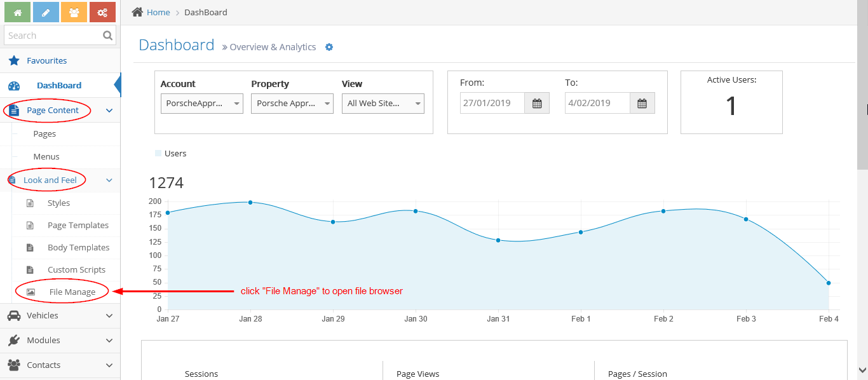Click the green home icon button
The image size is (868, 380).
(17, 12)
